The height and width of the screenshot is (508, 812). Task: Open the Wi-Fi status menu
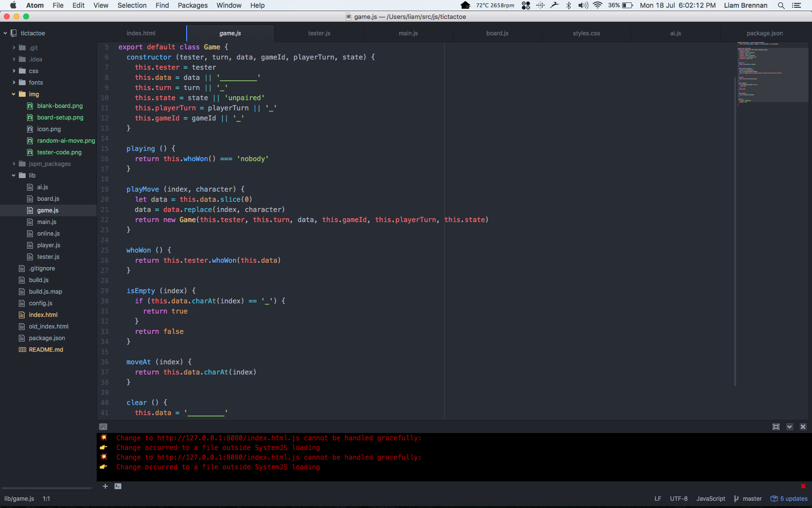[x=597, y=5]
